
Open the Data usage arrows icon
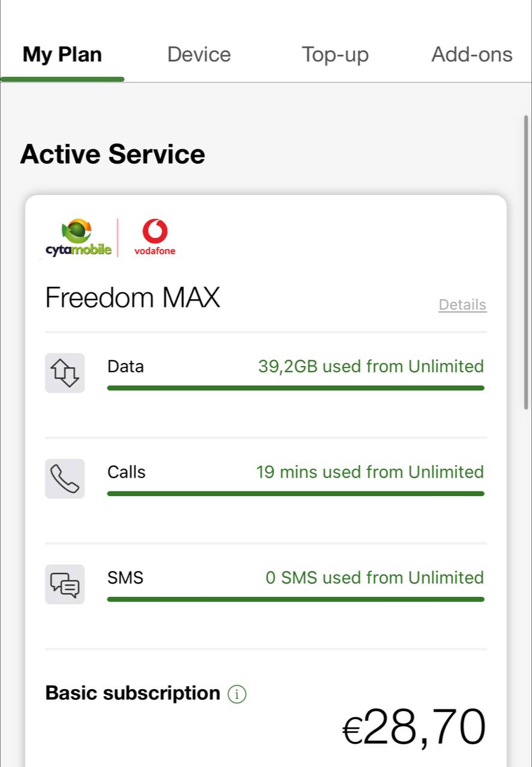[x=65, y=373]
